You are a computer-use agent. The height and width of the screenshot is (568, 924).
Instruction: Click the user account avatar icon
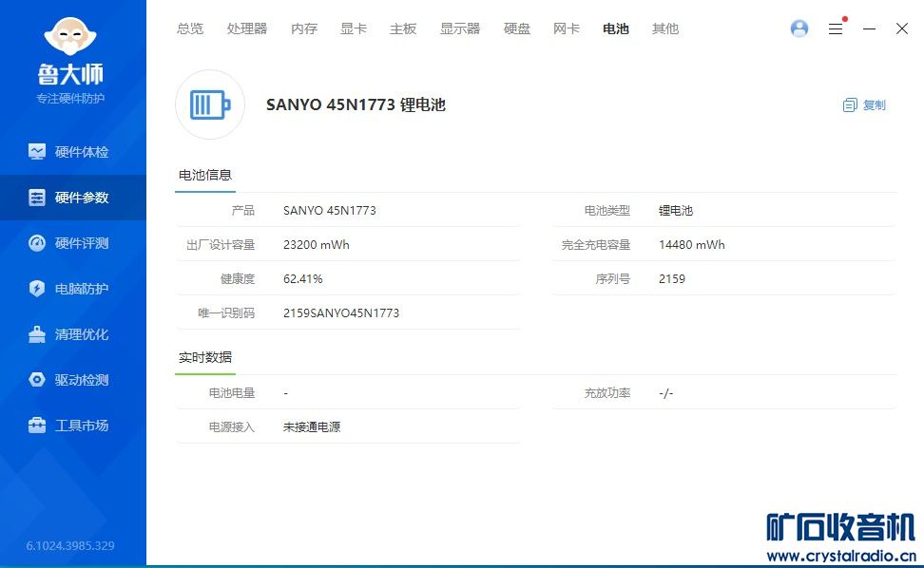click(x=799, y=28)
